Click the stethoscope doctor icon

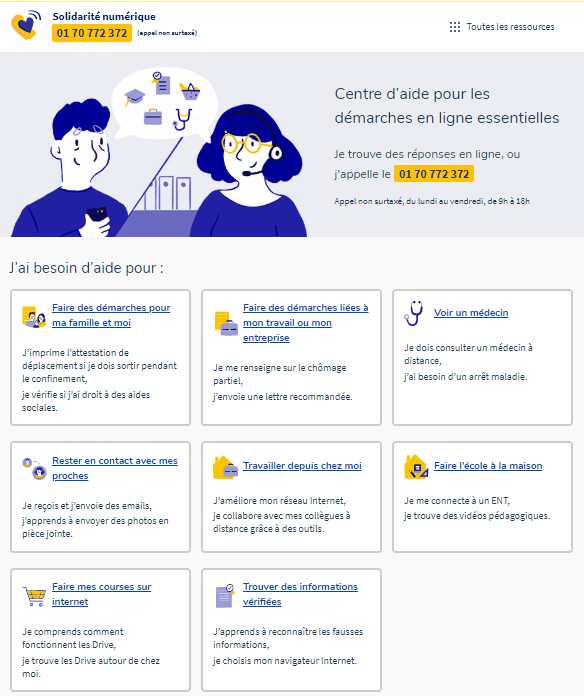414,313
